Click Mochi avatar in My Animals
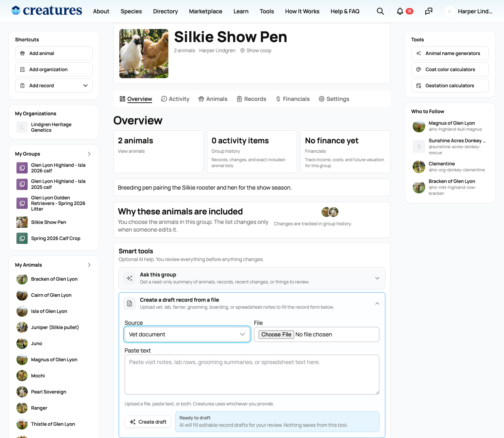 (x=22, y=376)
